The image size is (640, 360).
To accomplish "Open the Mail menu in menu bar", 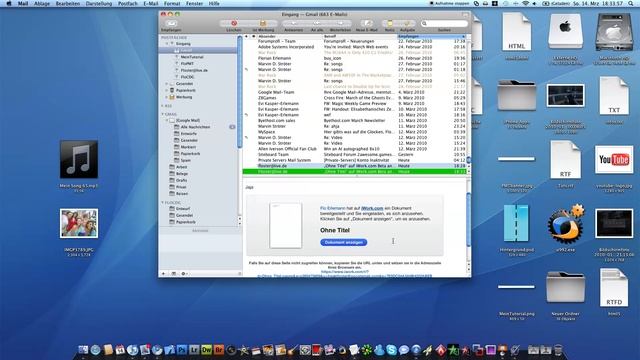I will pyautogui.click(x=23, y=3).
